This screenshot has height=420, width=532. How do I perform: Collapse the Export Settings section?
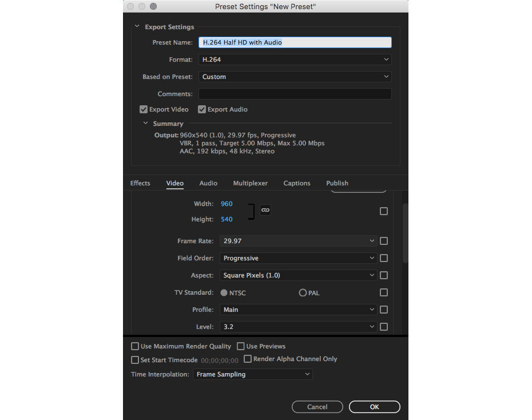pyautogui.click(x=137, y=26)
